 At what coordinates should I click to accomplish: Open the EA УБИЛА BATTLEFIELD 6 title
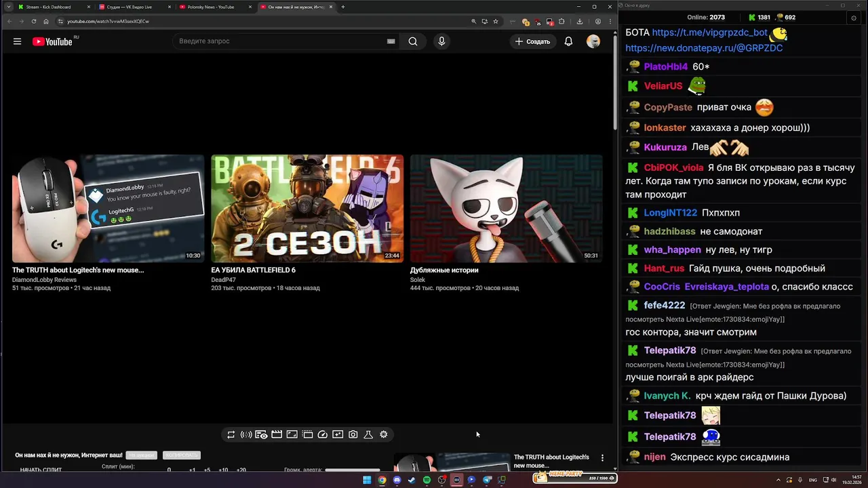click(x=253, y=270)
